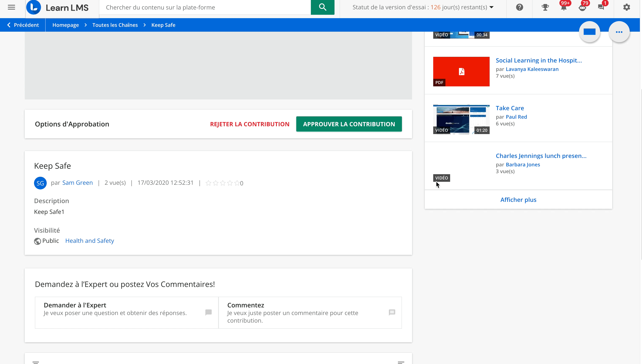The width and height of the screenshot is (642, 364).
Task: Rate the contribution with one star
Action: pos(209,183)
